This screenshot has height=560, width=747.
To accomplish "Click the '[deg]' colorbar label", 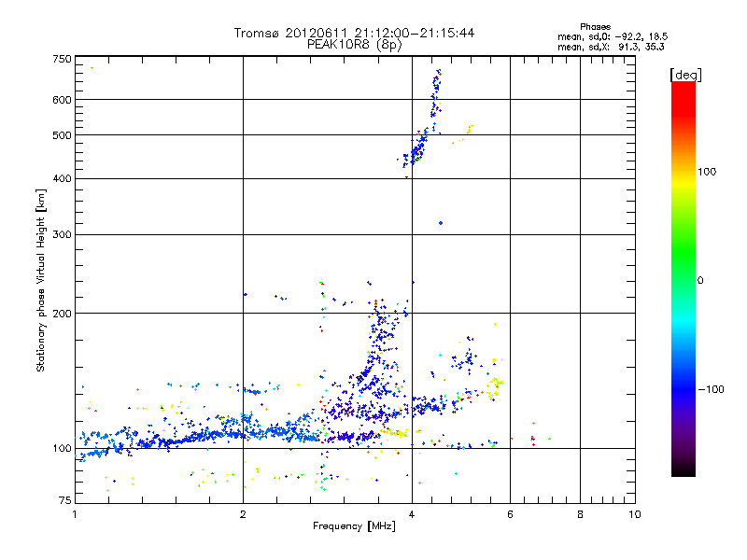I will click(x=685, y=75).
